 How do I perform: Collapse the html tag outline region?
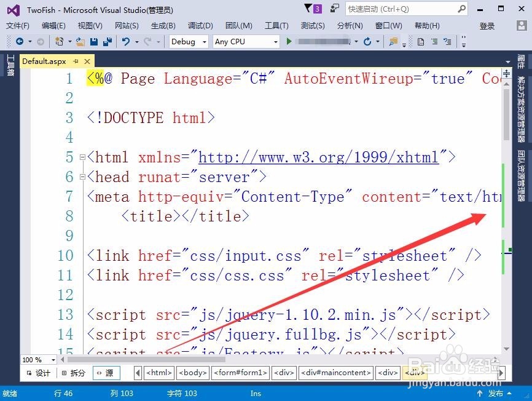tap(82, 157)
